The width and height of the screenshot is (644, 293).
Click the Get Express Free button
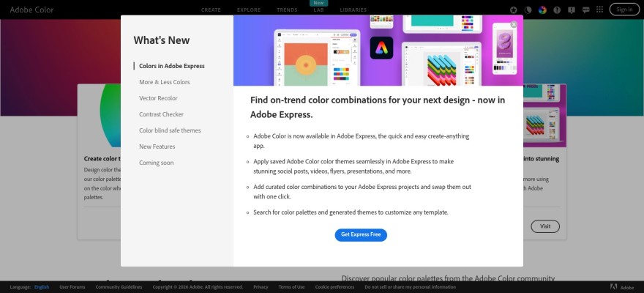pos(361,234)
